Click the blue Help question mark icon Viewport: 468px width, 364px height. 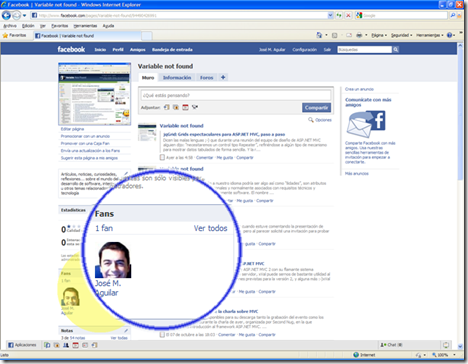coord(449,35)
